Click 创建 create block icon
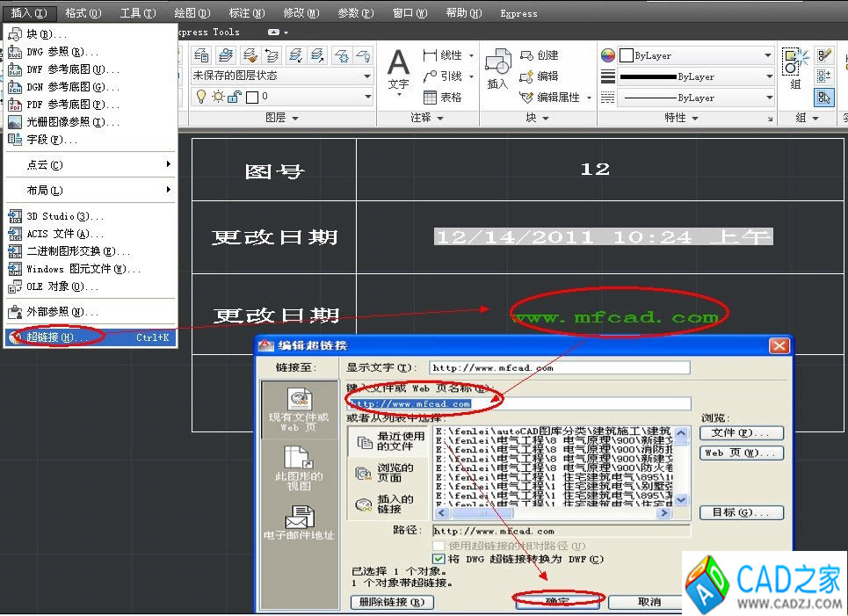Viewport: 848px width, 616px height. point(539,55)
